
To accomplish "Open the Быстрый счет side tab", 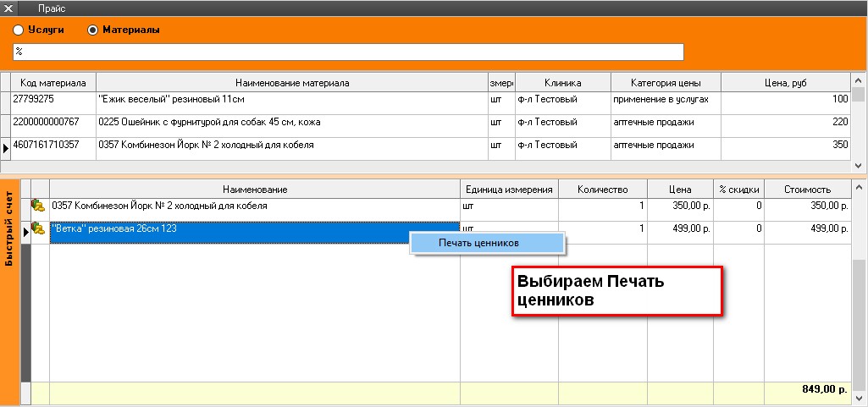I will 9,292.
